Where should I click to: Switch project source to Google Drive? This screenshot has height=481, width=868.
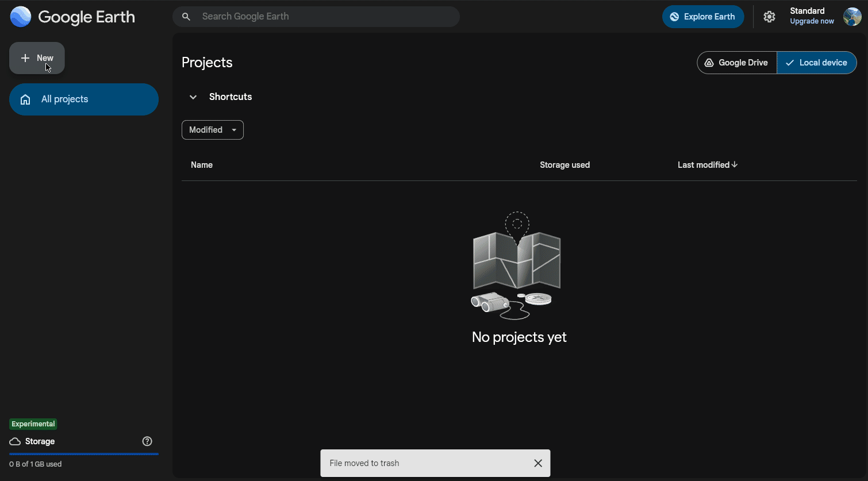(x=737, y=63)
